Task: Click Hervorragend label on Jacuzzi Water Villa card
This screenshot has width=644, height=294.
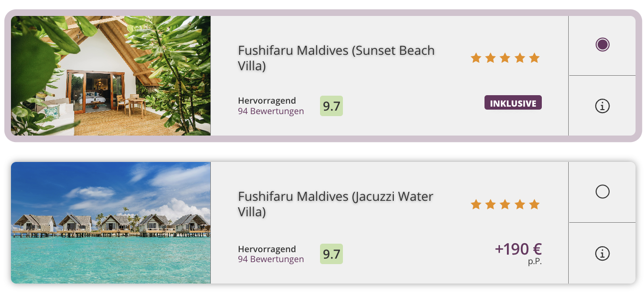Action: point(267,249)
